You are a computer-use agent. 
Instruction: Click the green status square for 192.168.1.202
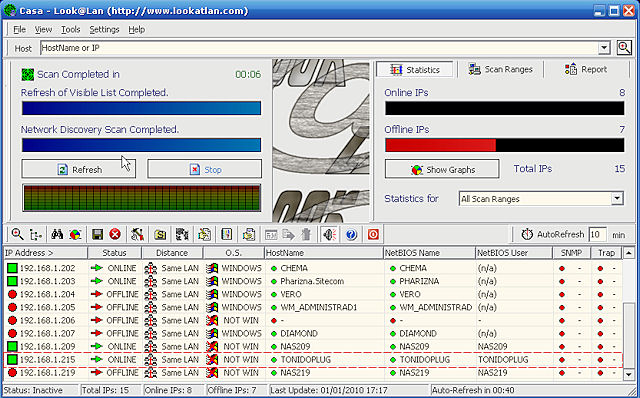[12, 268]
